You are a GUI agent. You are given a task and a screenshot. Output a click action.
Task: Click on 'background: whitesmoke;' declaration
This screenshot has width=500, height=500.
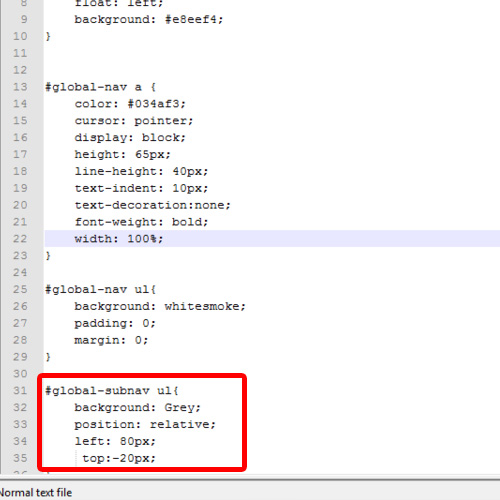tap(160, 306)
